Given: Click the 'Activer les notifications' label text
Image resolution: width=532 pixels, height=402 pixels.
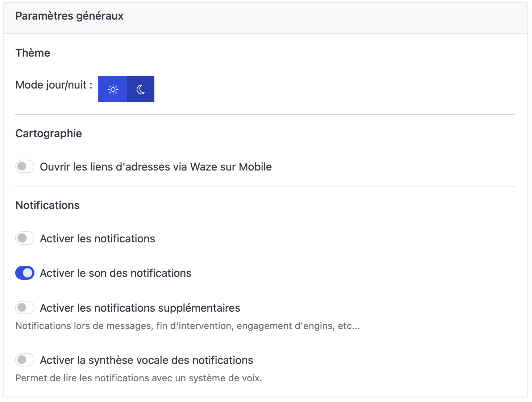Looking at the screenshot, I should pos(97,239).
